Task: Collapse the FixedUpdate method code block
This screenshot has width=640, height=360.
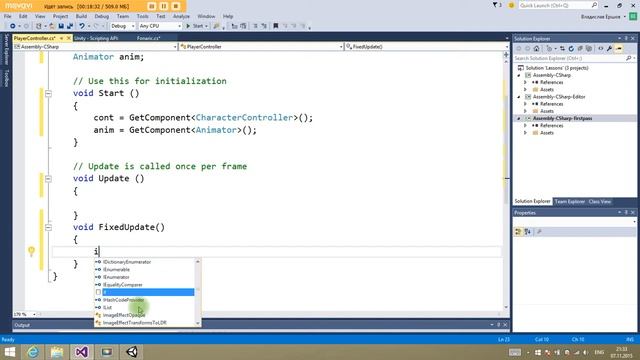Action: (48, 227)
